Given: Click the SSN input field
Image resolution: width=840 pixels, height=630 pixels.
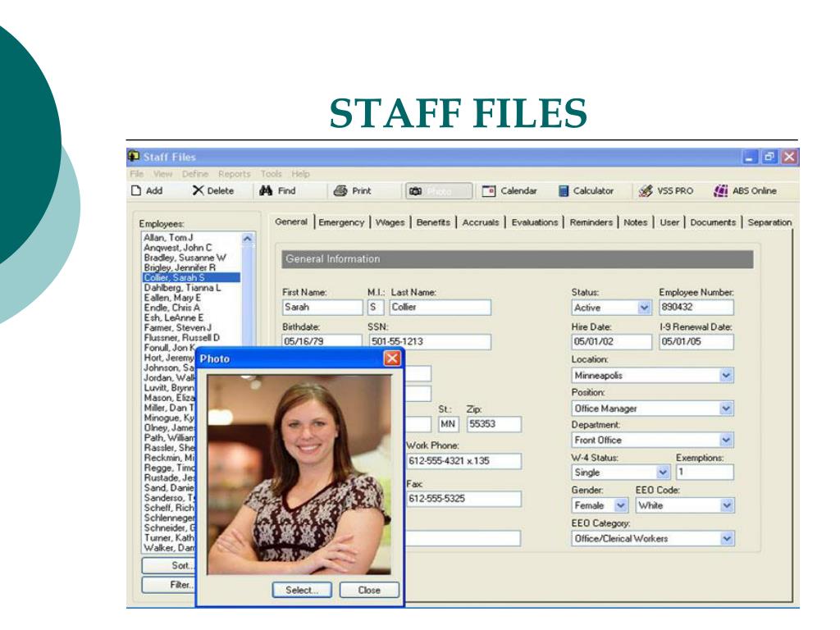Looking at the screenshot, I should coord(430,341).
